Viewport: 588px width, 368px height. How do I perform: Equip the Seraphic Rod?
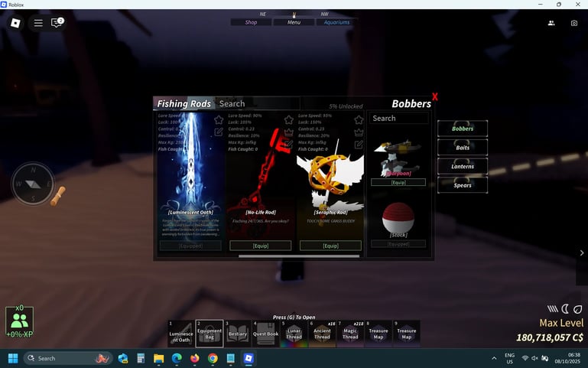click(330, 246)
